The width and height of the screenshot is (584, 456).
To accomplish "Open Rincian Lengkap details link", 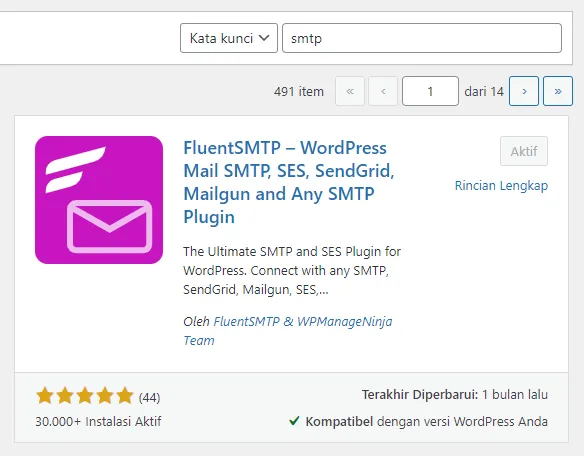I will (501, 185).
